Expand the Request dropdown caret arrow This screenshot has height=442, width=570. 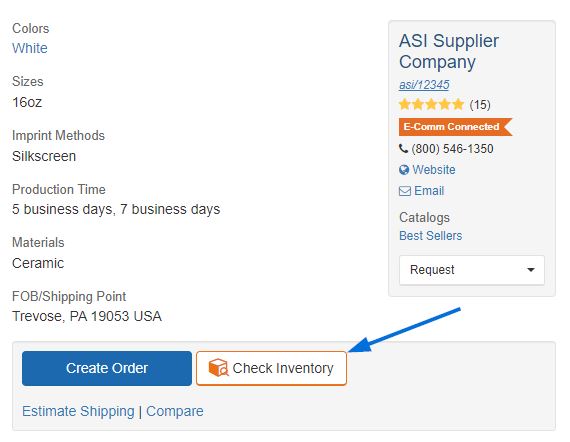pos(531,270)
